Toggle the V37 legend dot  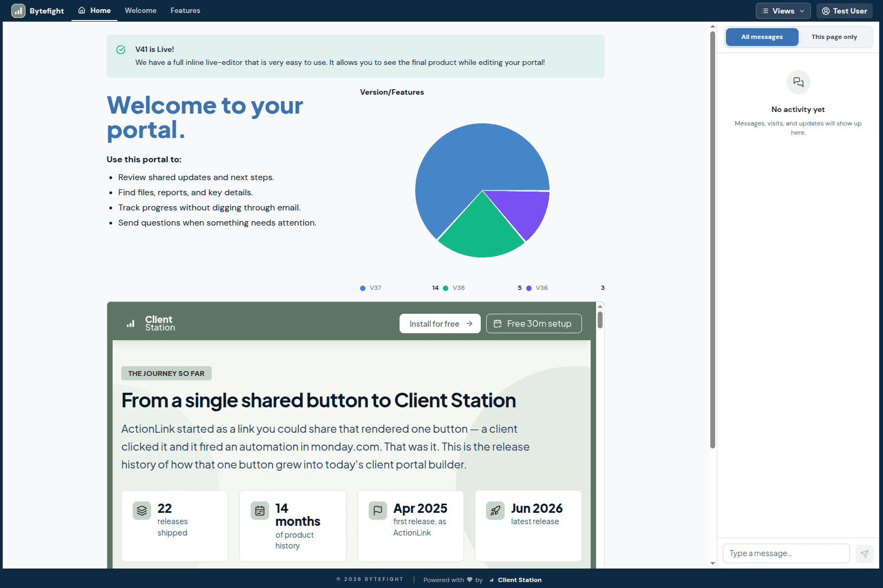click(x=363, y=288)
